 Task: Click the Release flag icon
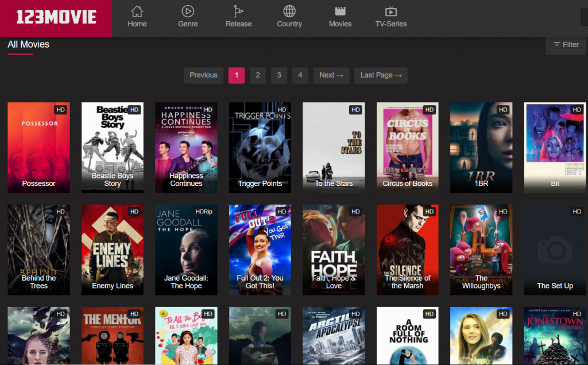tap(238, 11)
